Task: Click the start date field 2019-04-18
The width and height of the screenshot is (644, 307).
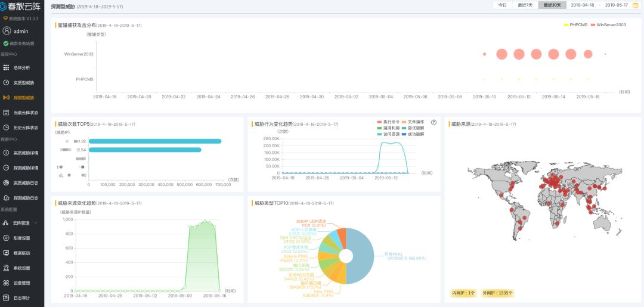Action: coord(583,5)
